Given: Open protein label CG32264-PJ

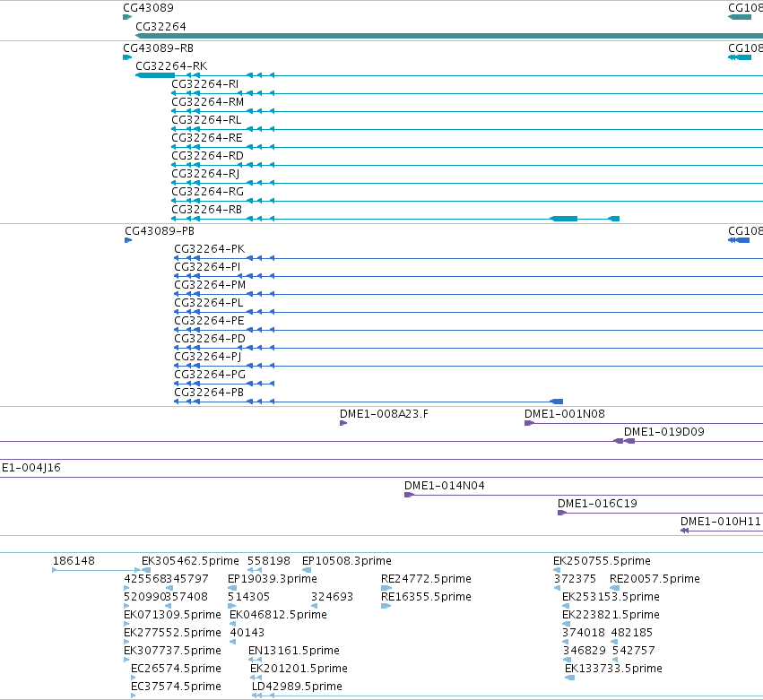Looking at the screenshot, I should 208,357.
